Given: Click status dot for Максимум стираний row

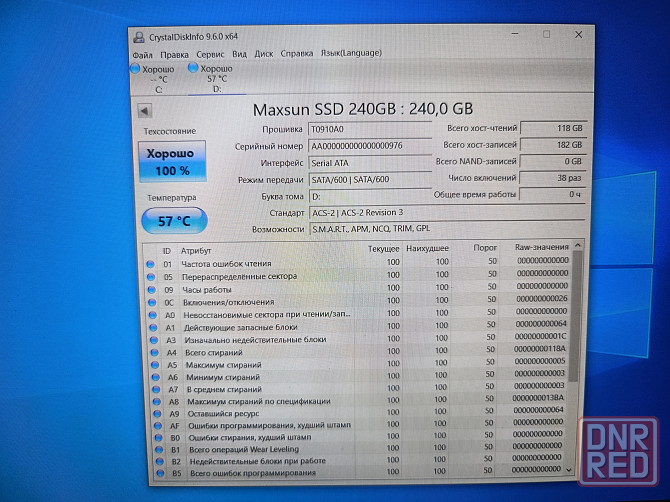Looking at the screenshot, I should (x=155, y=365).
